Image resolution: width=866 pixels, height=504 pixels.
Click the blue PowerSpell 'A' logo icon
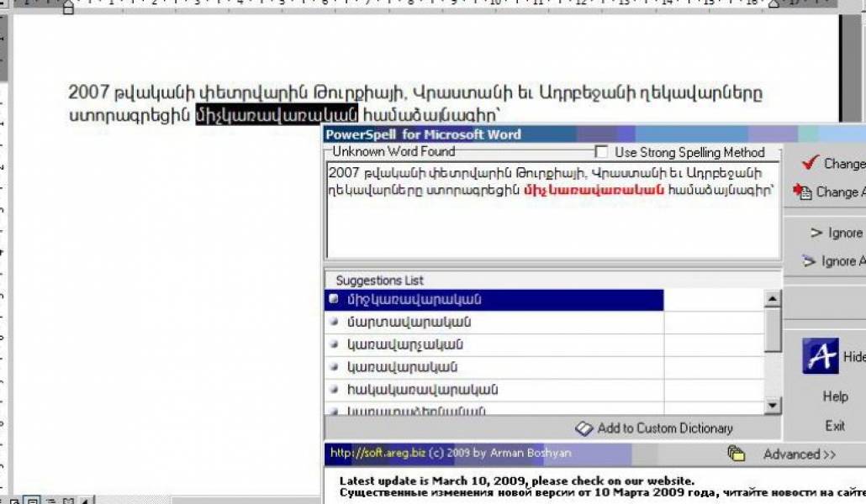coord(819,356)
